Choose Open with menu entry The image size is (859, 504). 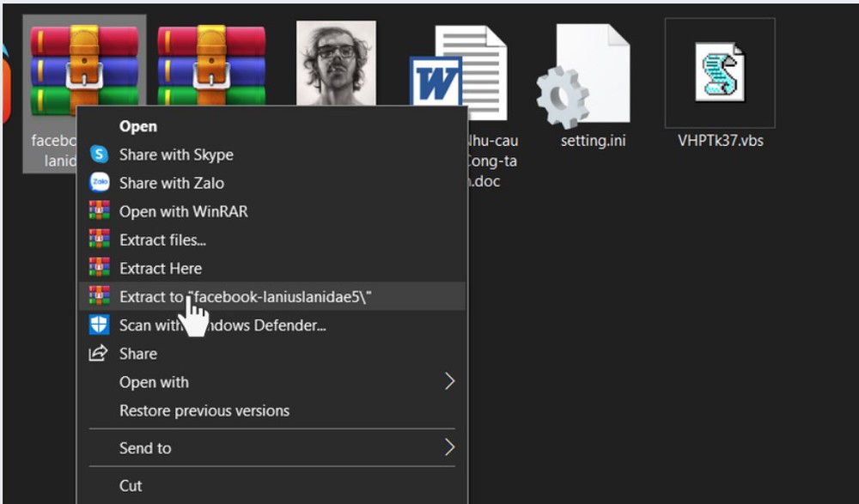pos(272,382)
